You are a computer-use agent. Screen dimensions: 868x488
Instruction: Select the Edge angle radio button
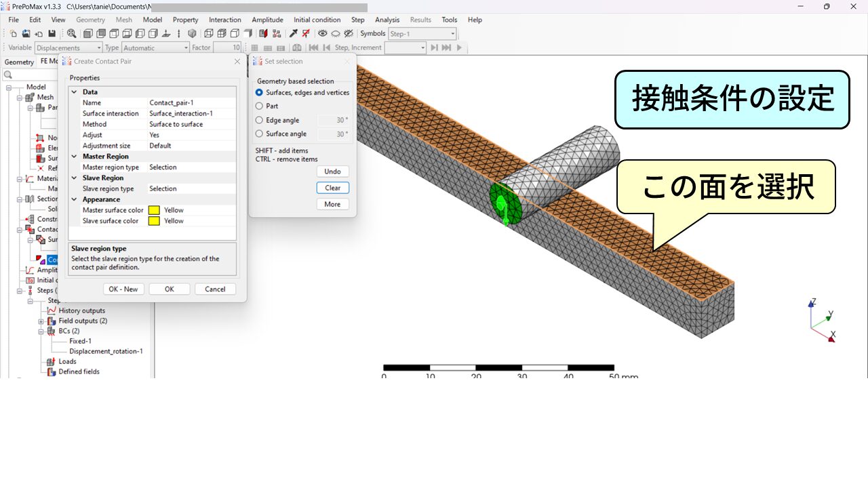pyautogui.click(x=259, y=121)
